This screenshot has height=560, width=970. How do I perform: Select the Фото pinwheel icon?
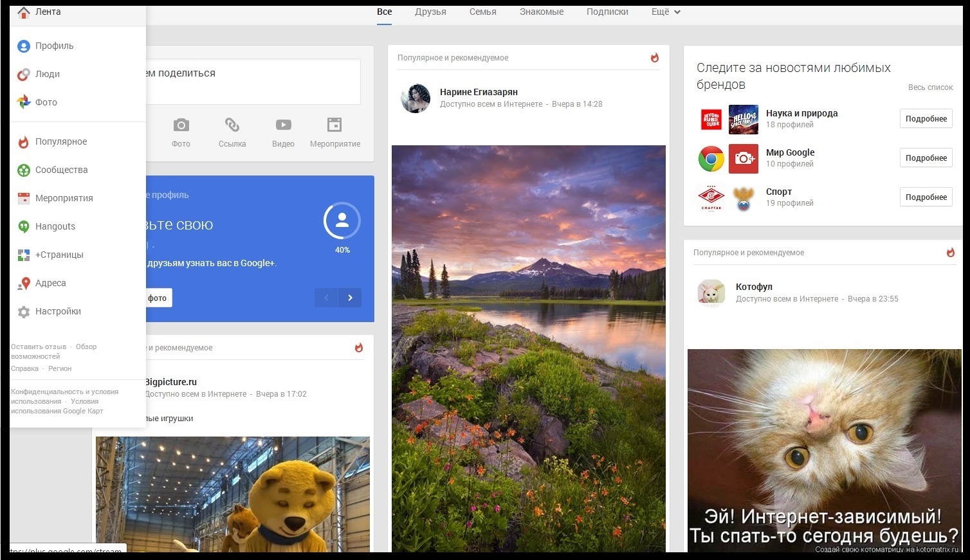[x=24, y=103]
